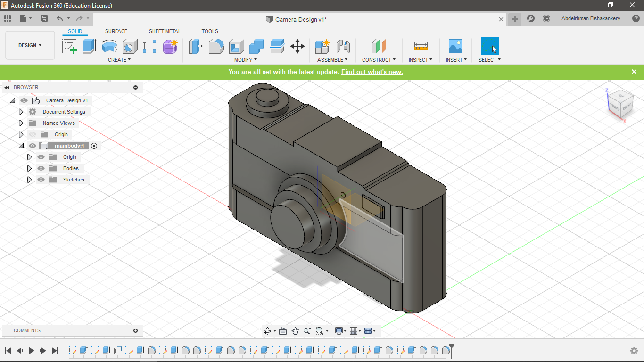Undo the last action

pyautogui.click(x=59, y=18)
